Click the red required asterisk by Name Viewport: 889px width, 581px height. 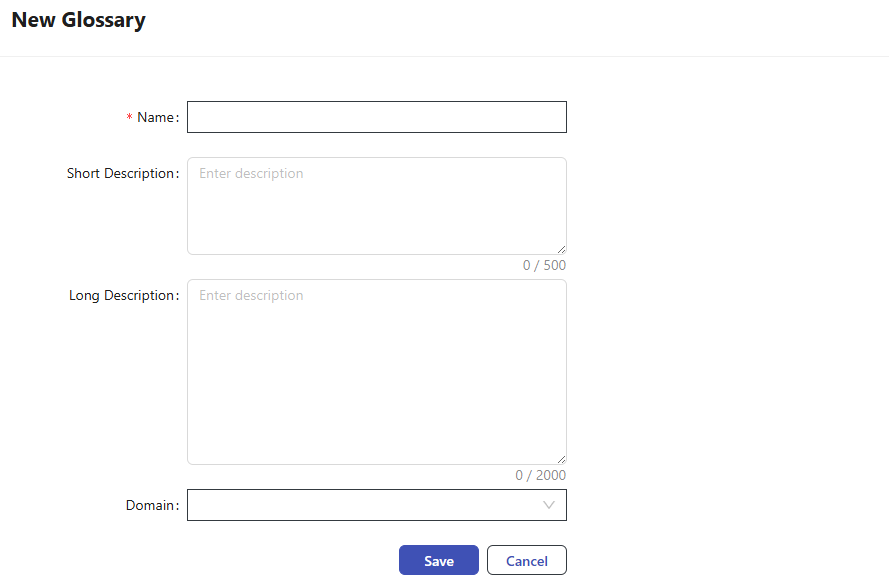pyautogui.click(x=129, y=118)
